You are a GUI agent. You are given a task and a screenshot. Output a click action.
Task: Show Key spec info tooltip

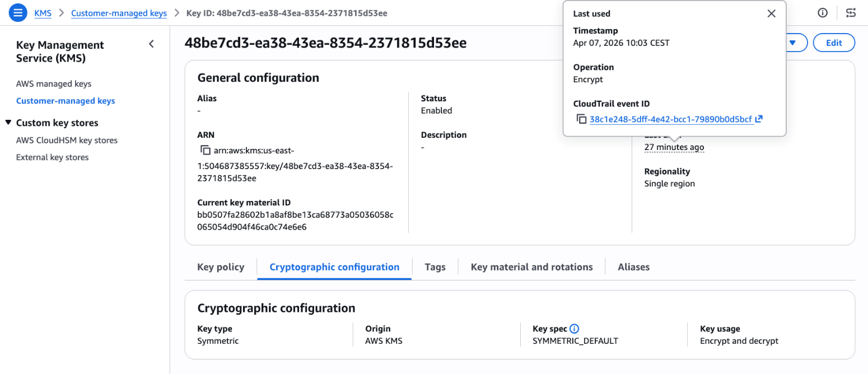click(x=574, y=329)
